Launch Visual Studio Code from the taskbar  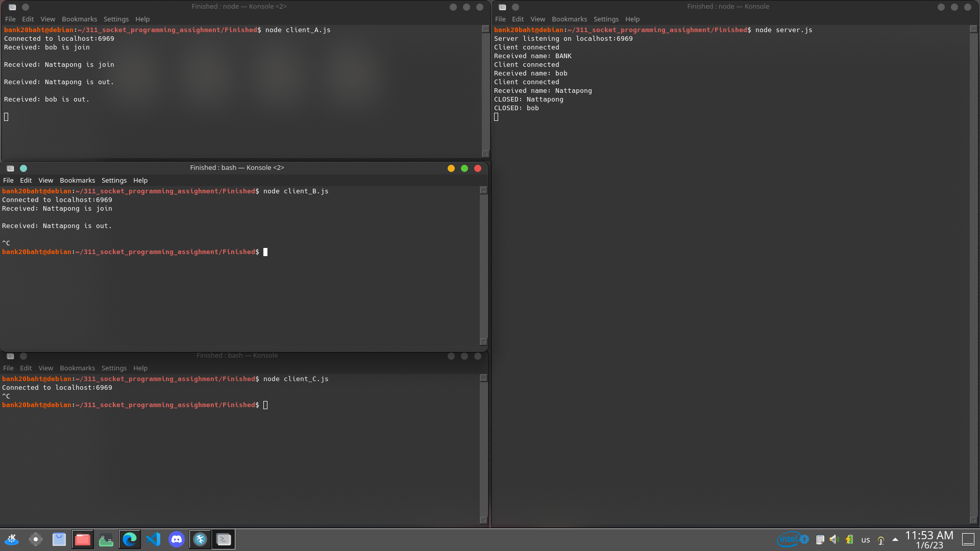(x=153, y=539)
